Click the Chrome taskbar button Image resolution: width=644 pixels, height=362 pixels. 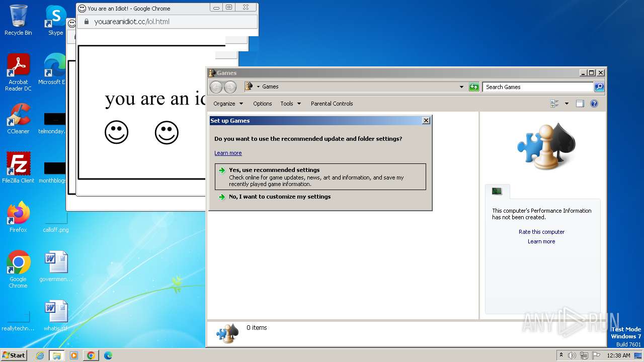[x=91, y=355]
